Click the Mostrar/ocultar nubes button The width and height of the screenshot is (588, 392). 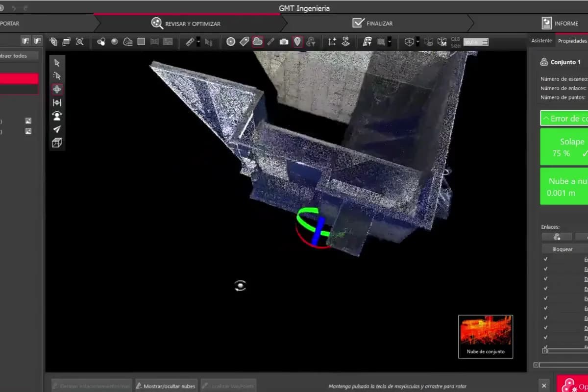(x=166, y=386)
